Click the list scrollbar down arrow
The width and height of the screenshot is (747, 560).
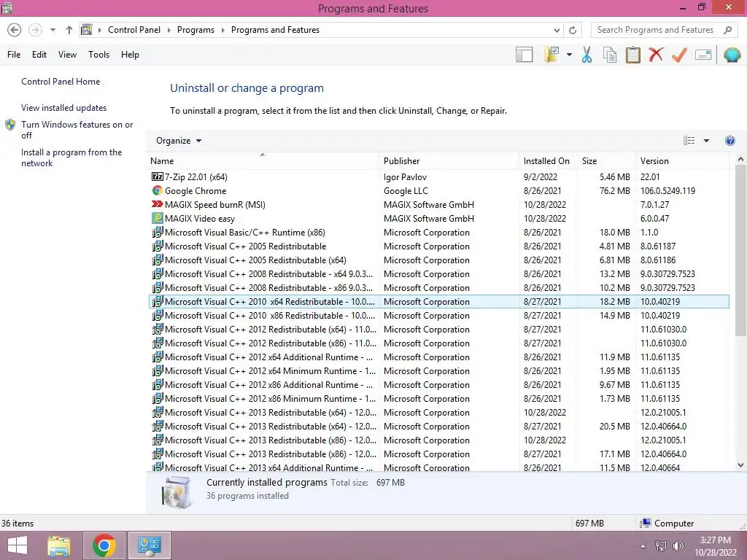[740, 465]
